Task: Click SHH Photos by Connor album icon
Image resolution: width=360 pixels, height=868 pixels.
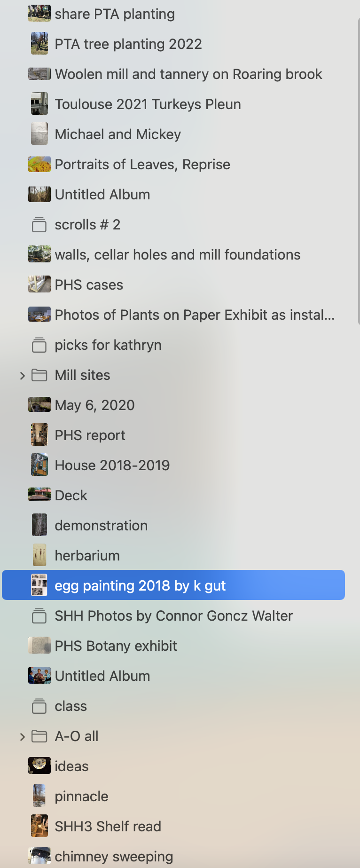Action: click(x=39, y=616)
